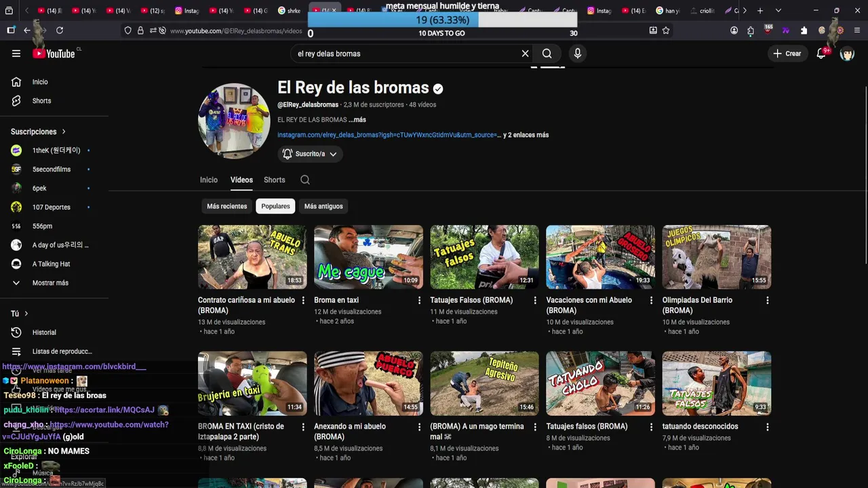Open Tatuando Cholo video thumbnail
The width and height of the screenshot is (868, 488).
600,383
